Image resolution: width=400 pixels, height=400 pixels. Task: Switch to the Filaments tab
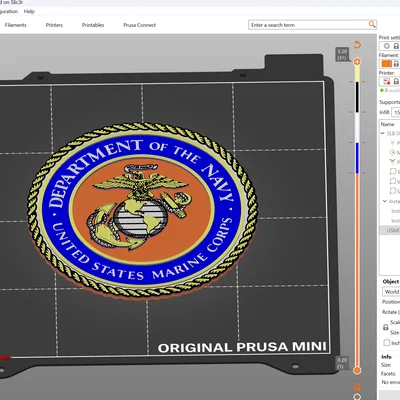pyautogui.click(x=16, y=25)
